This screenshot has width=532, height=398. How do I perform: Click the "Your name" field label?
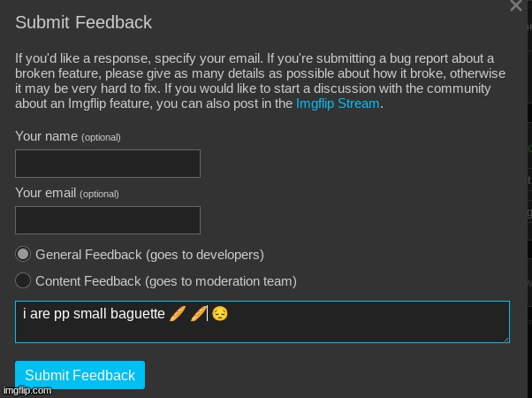tap(47, 136)
